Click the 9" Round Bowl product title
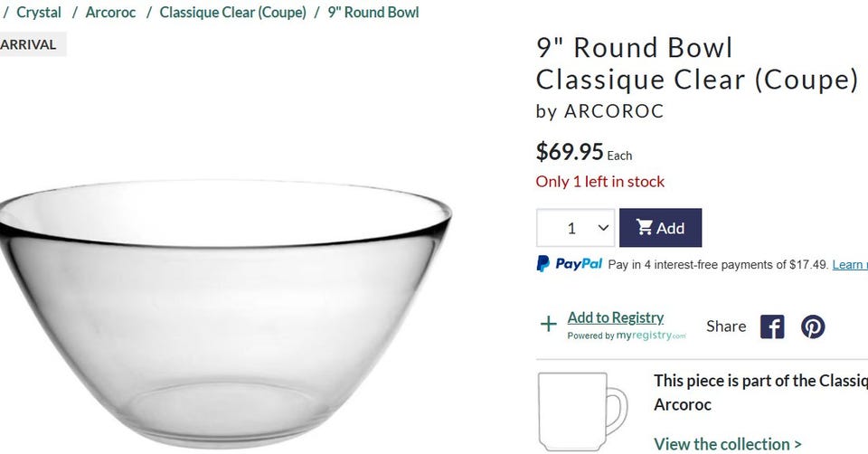This screenshot has width=868, height=454. coord(635,47)
